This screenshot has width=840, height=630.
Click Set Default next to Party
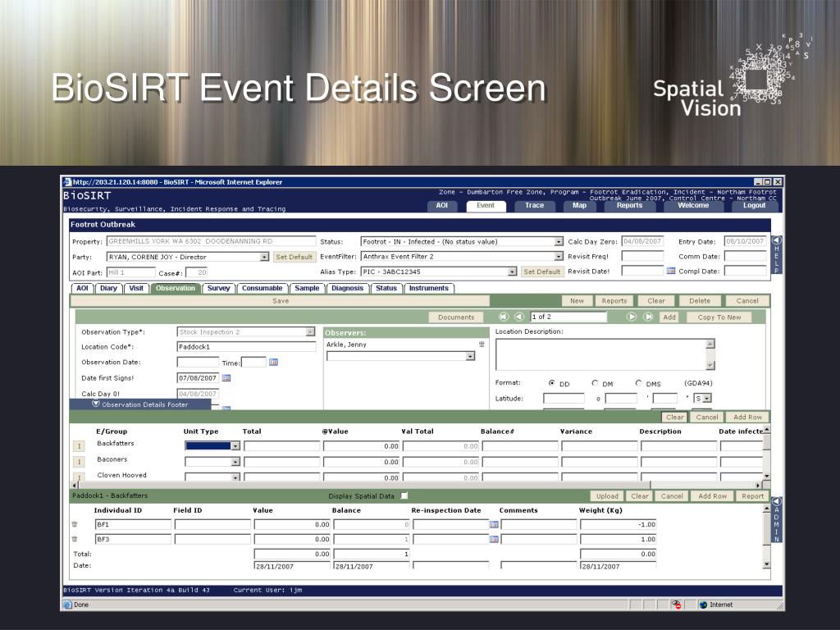(x=294, y=257)
